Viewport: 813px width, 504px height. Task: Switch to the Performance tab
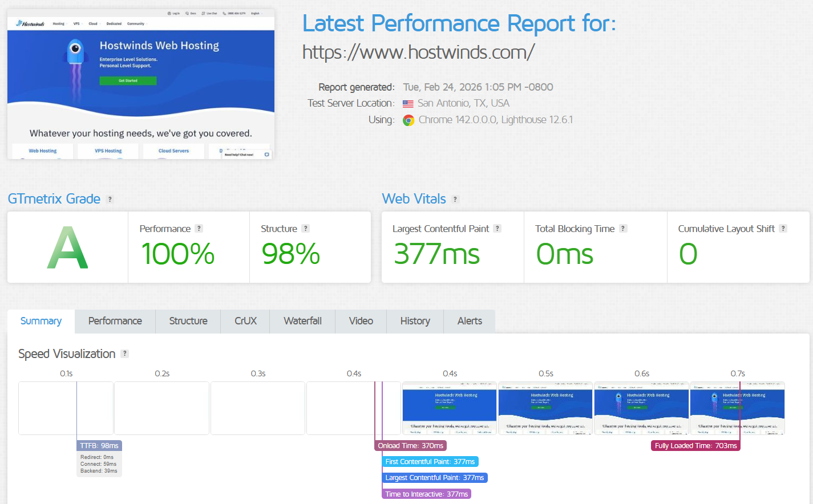click(115, 321)
